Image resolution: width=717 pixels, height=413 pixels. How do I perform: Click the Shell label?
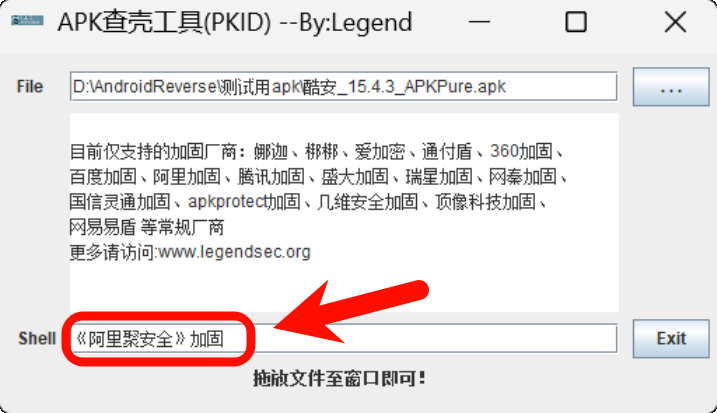(x=37, y=338)
